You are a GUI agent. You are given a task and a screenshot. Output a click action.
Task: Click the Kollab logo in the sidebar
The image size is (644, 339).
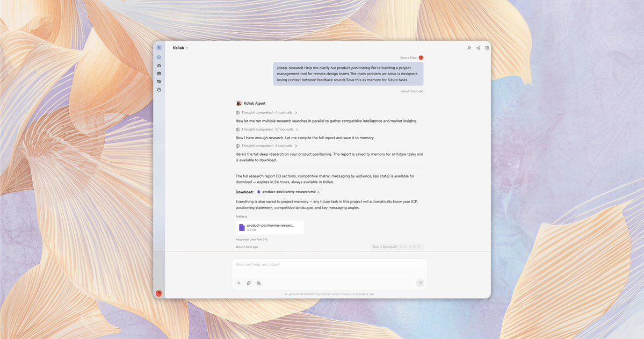(159, 48)
